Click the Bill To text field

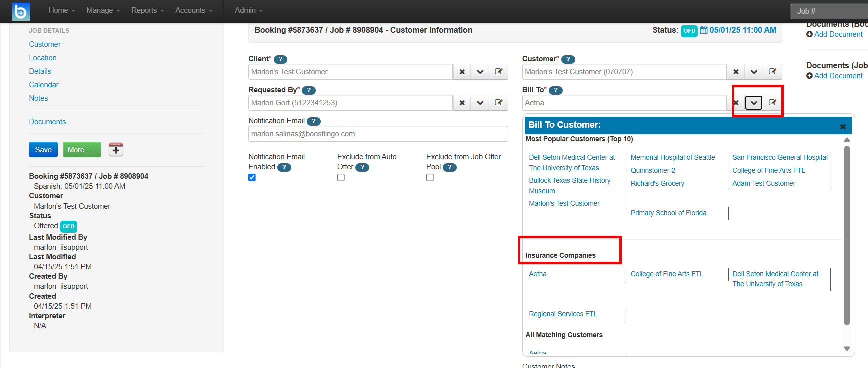(624, 103)
